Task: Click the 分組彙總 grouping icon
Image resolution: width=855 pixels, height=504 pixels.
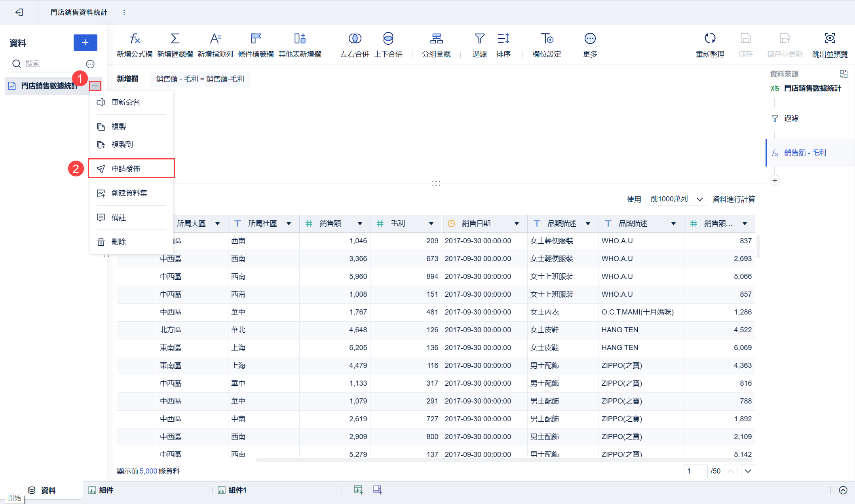Action: pos(436,38)
